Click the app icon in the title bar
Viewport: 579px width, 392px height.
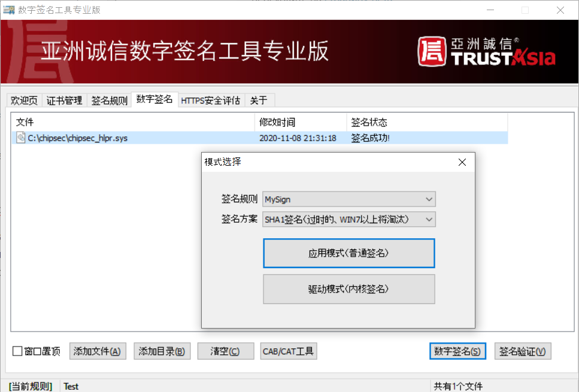pyautogui.click(x=9, y=10)
